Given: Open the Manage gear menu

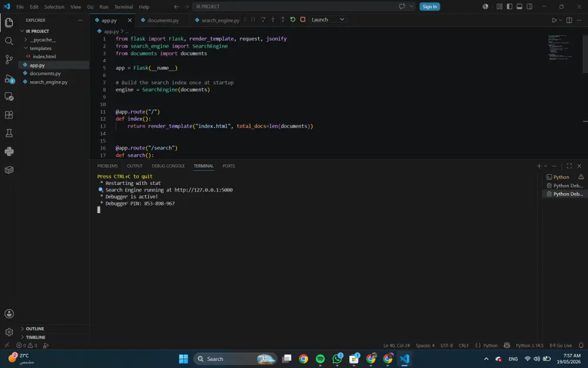Looking at the screenshot, I should click(x=9, y=332).
